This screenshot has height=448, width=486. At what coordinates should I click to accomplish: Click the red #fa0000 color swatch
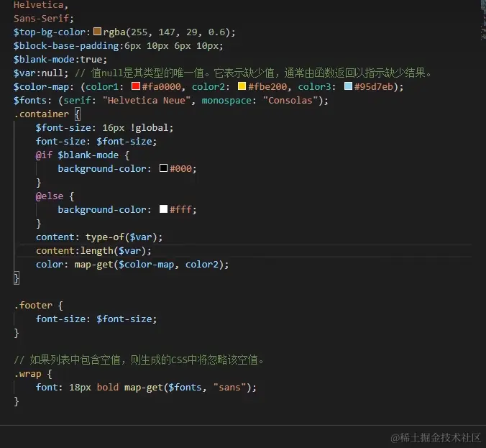135,86
